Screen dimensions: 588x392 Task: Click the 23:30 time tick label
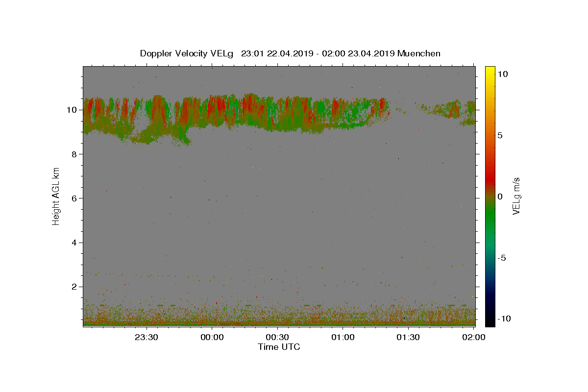[x=147, y=337]
